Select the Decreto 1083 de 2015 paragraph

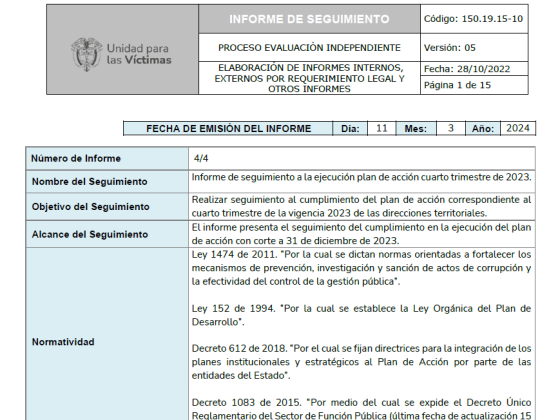(x=361, y=409)
